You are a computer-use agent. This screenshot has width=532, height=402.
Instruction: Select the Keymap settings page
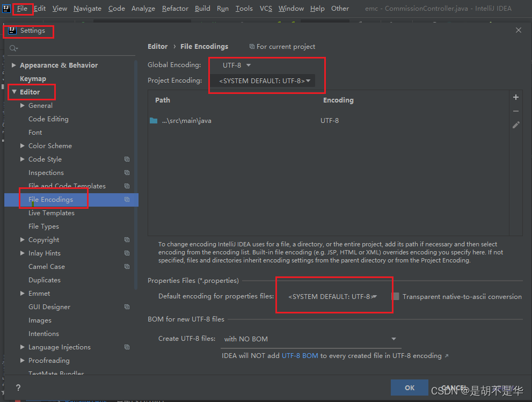(x=33, y=79)
